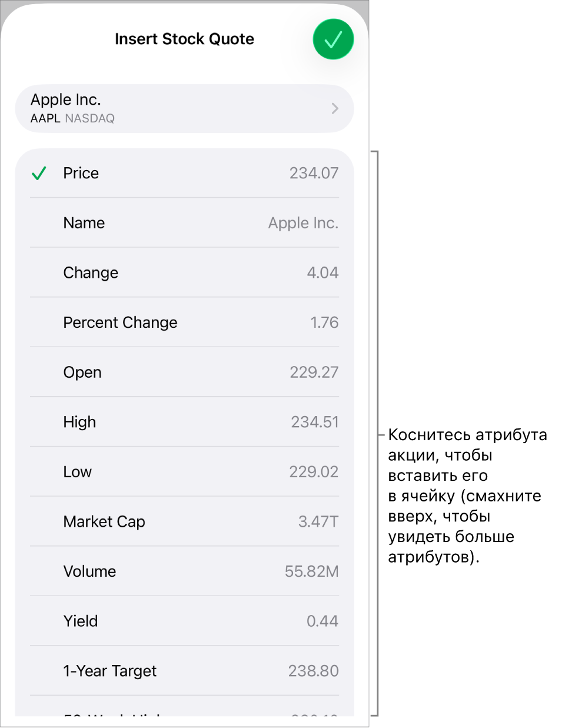Pick the Open attribute row
This screenshot has width=562, height=728.
[184, 372]
